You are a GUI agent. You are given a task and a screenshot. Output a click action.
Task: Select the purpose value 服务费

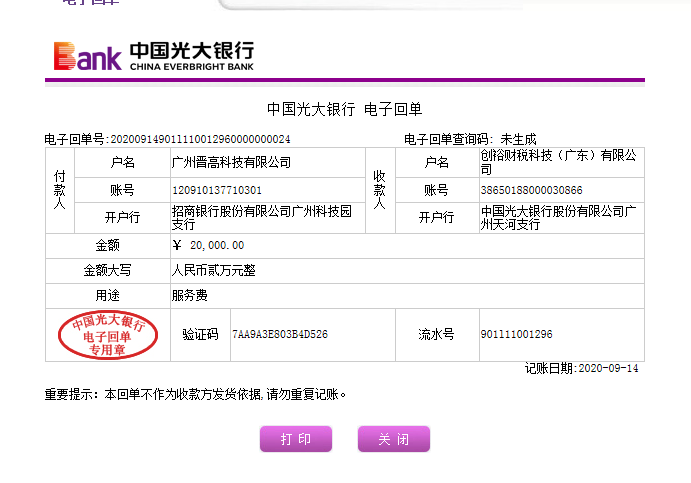click(x=189, y=295)
